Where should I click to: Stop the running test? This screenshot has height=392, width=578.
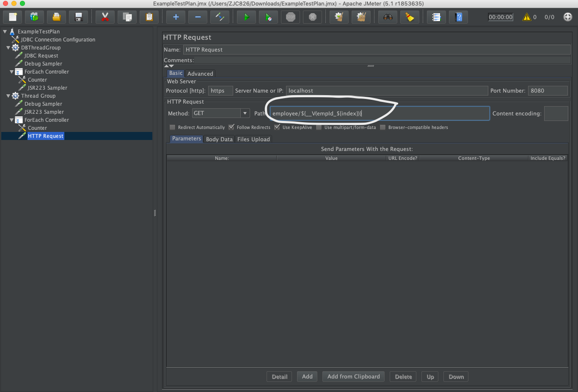coord(290,17)
